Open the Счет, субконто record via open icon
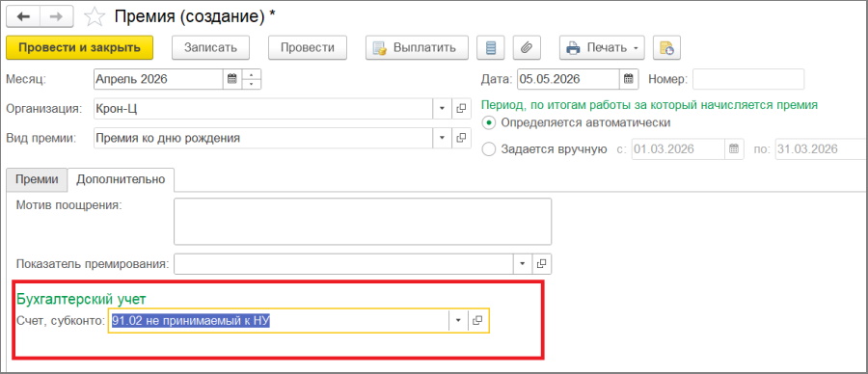The image size is (868, 374). 478,320
